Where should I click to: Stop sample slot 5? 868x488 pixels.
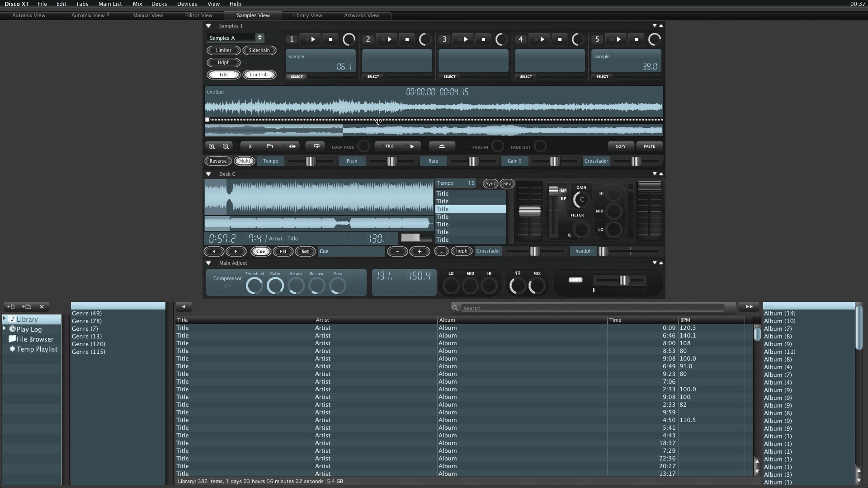tap(636, 39)
